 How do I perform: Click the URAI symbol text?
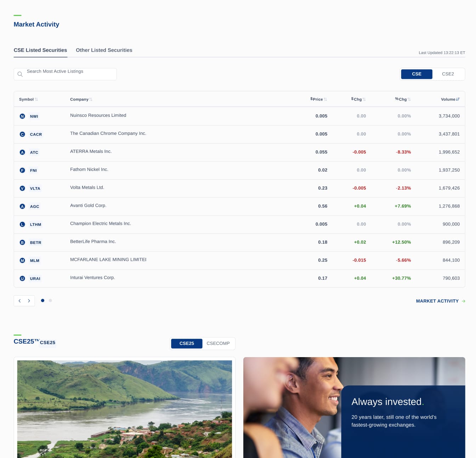[35, 279]
